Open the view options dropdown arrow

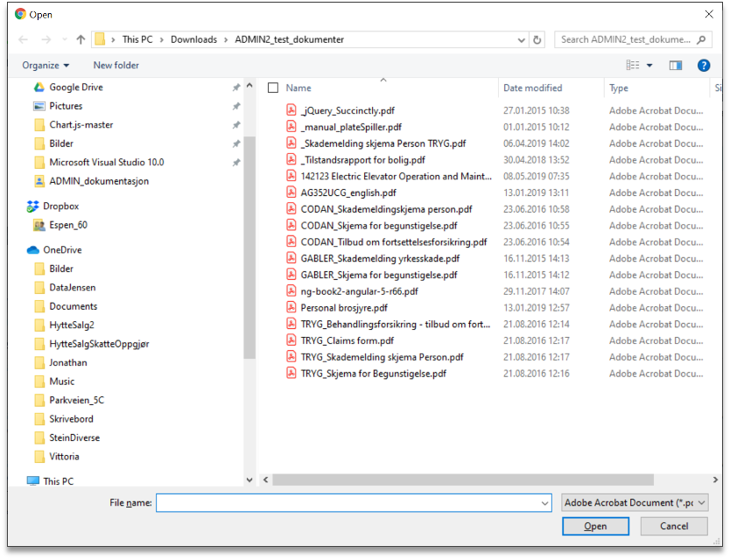(649, 66)
